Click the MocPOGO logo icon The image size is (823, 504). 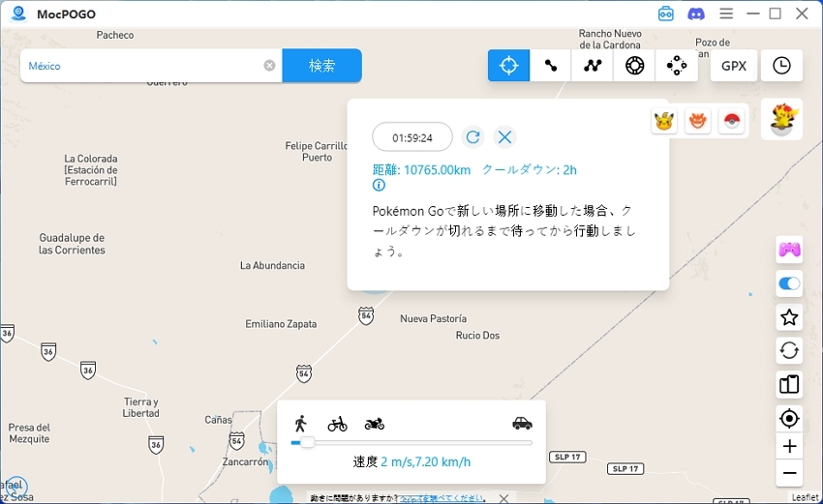[19, 14]
